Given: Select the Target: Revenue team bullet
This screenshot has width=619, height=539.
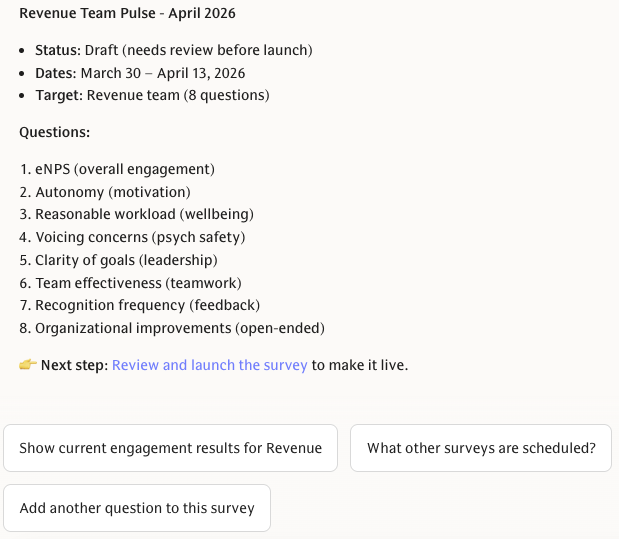Looking at the screenshot, I should pos(152,96).
